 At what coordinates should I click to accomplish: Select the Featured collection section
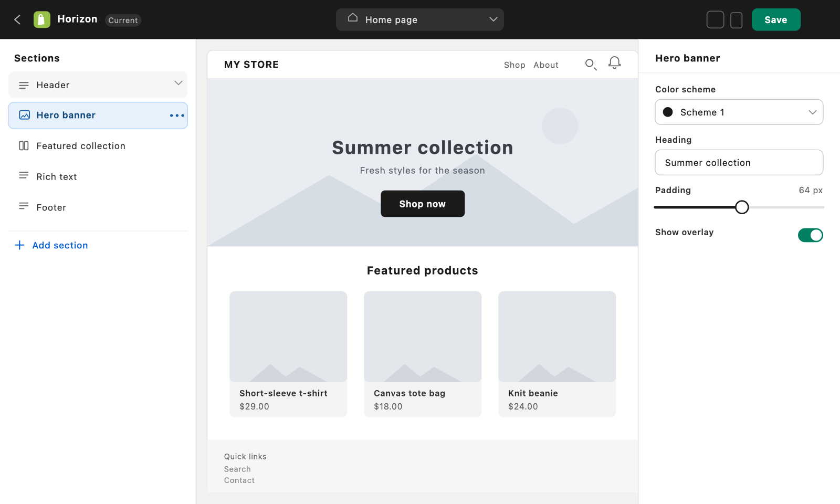[98, 146]
